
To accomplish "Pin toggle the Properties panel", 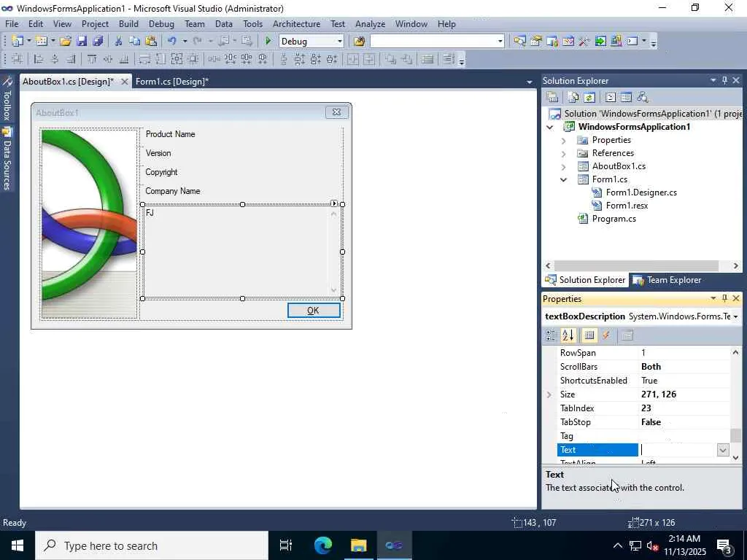I will pos(724,298).
